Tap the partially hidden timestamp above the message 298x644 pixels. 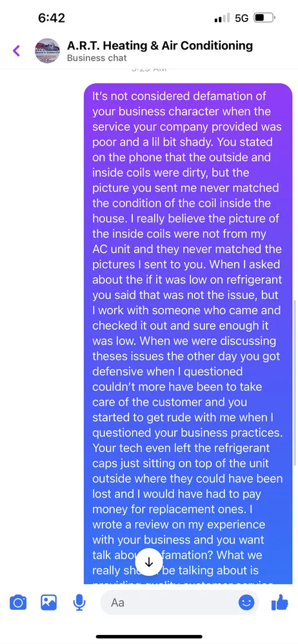pyautogui.click(x=148, y=70)
